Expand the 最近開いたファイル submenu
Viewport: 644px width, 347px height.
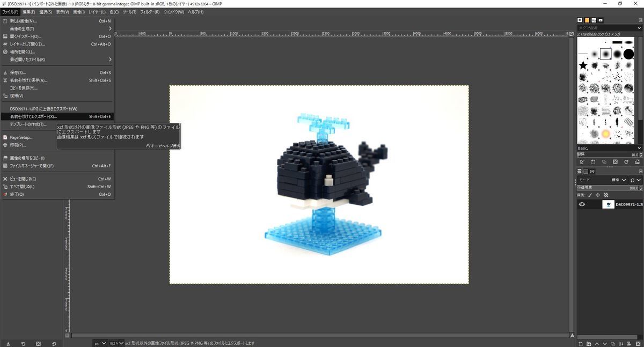tap(57, 60)
